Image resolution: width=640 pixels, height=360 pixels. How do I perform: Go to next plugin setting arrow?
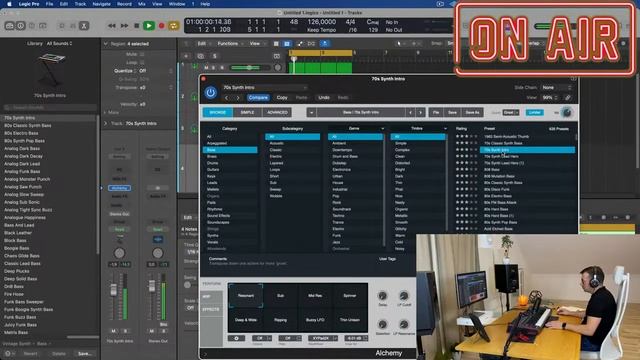[238, 98]
